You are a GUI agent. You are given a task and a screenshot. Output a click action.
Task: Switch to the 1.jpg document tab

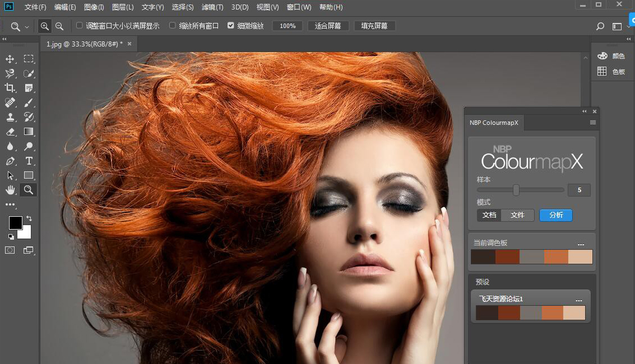coord(84,44)
